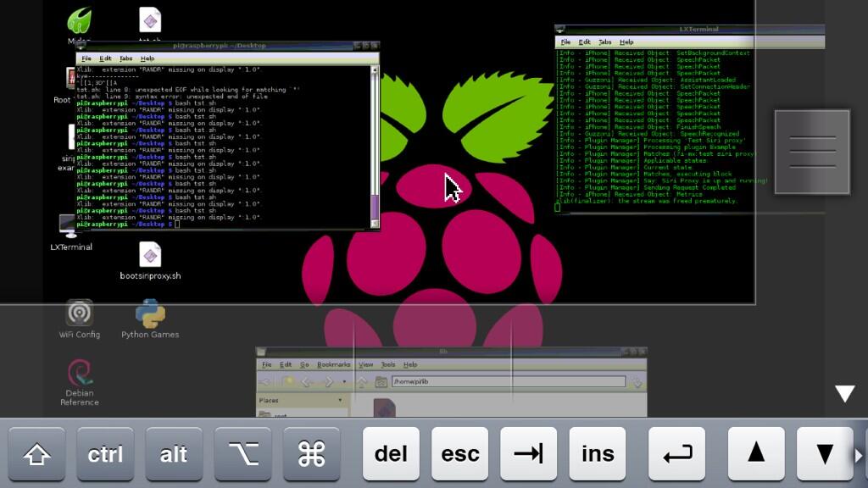Image resolution: width=868 pixels, height=488 pixels.
Task: Open the hamburger menu panel on the right edge
Action: click(x=812, y=152)
